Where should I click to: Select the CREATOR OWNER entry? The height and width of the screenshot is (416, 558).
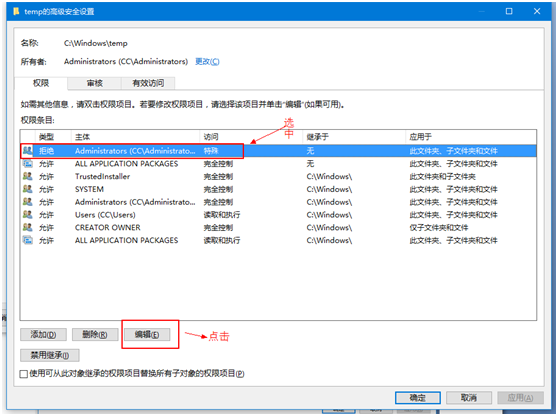click(107, 227)
